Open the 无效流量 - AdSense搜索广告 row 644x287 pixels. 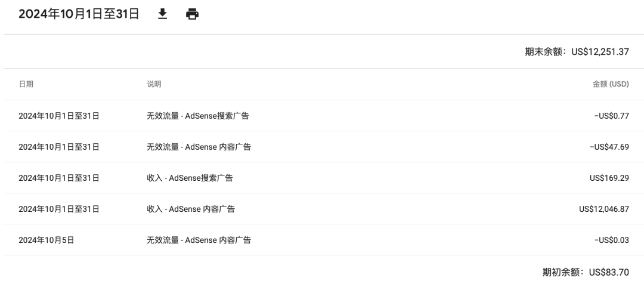pyautogui.click(x=324, y=116)
